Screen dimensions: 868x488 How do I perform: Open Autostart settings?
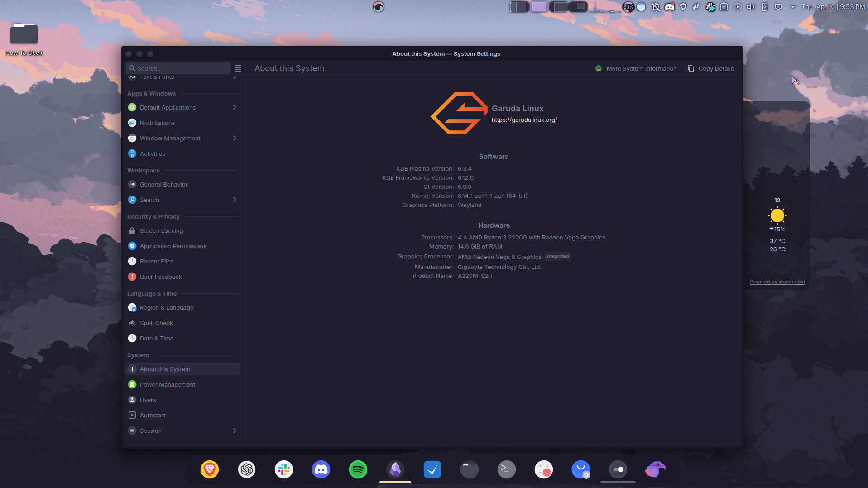pos(182,415)
